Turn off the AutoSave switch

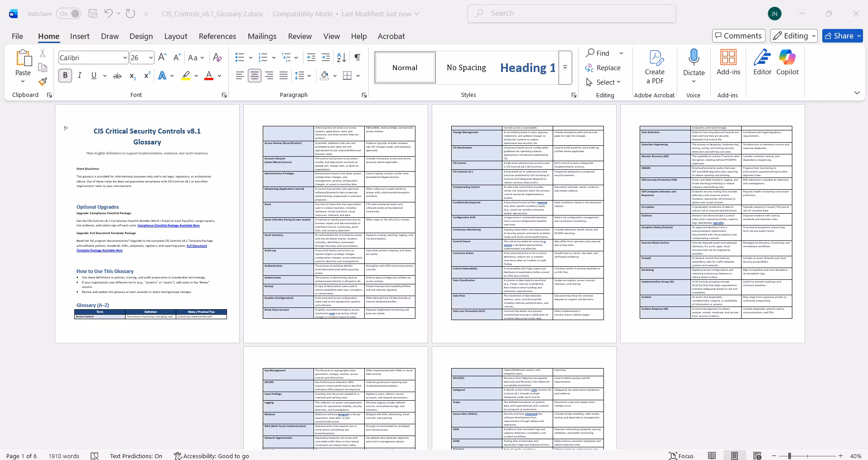click(69, 14)
